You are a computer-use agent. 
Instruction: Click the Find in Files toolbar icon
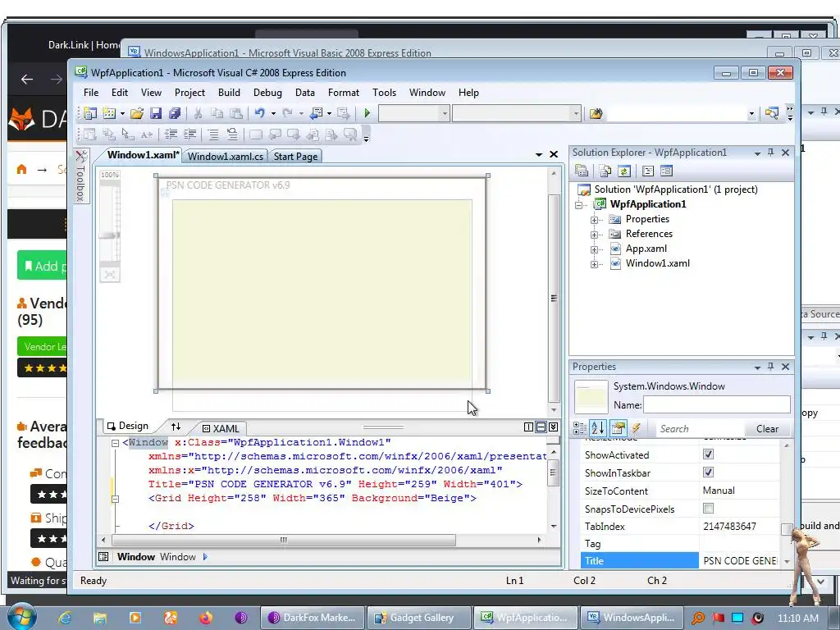[x=596, y=113]
